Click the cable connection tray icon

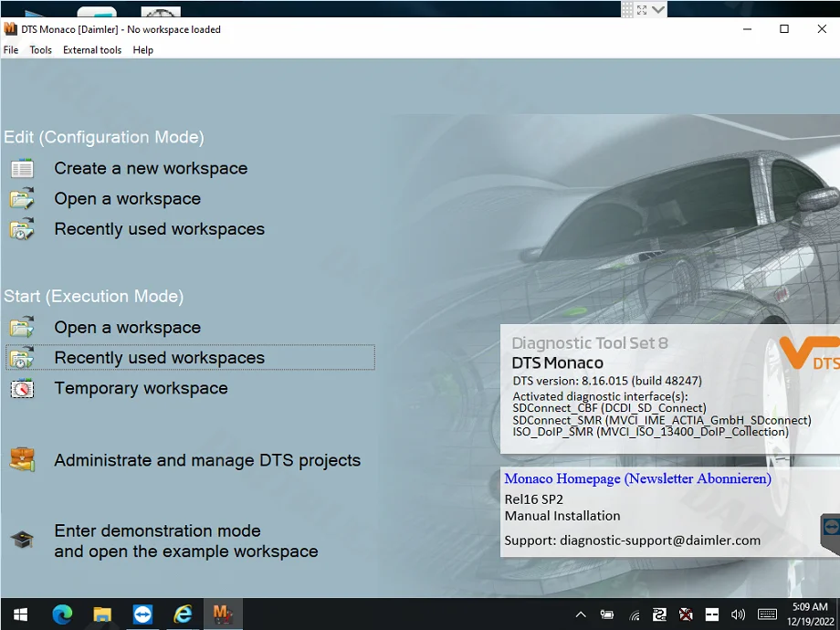point(659,615)
